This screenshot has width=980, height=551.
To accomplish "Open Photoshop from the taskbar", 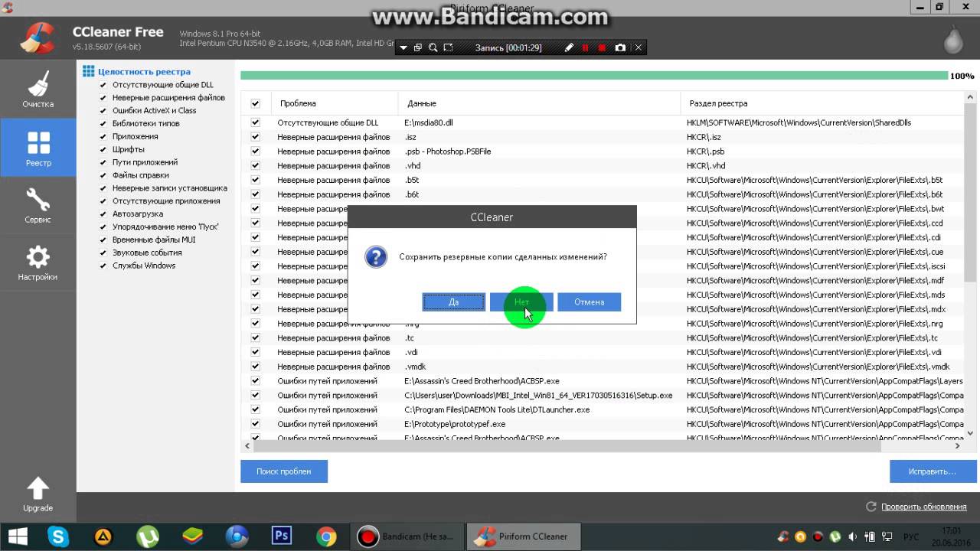I will (282, 536).
